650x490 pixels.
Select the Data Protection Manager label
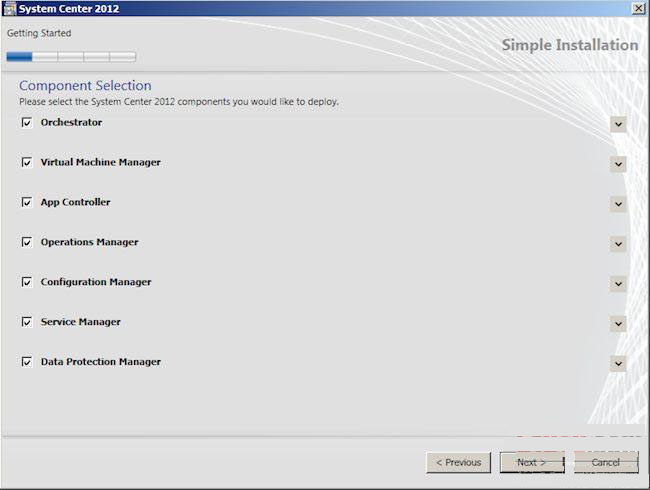tap(101, 362)
